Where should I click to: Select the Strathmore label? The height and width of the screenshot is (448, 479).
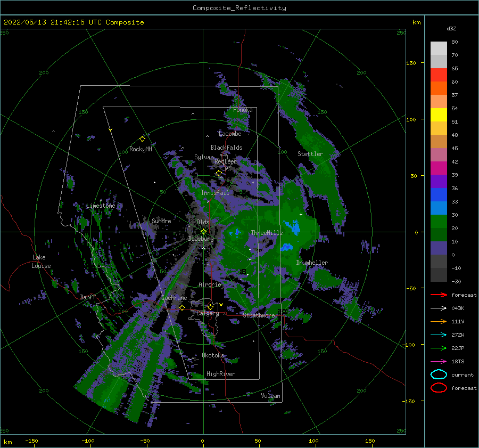259,315
